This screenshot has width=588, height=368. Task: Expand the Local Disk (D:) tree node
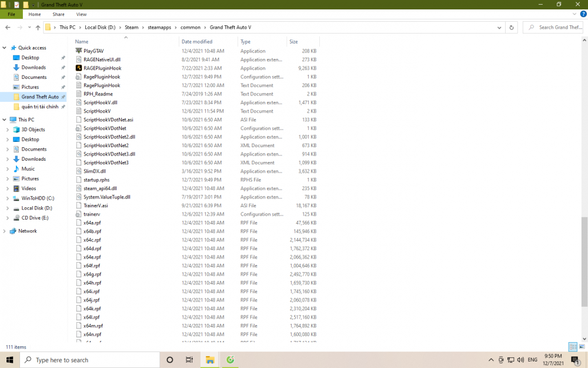coord(8,208)
